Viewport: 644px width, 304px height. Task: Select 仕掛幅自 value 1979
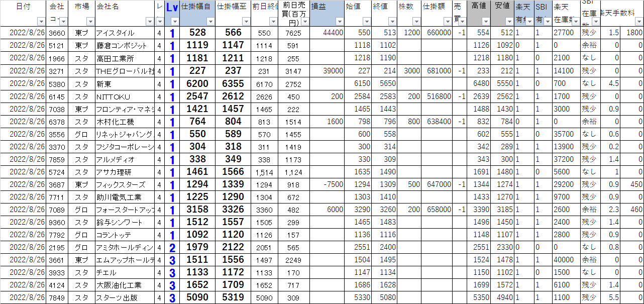pos(197,247)
